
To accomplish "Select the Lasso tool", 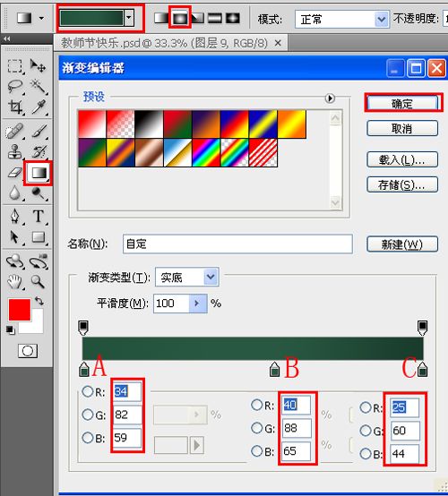I will coord(15,86).
